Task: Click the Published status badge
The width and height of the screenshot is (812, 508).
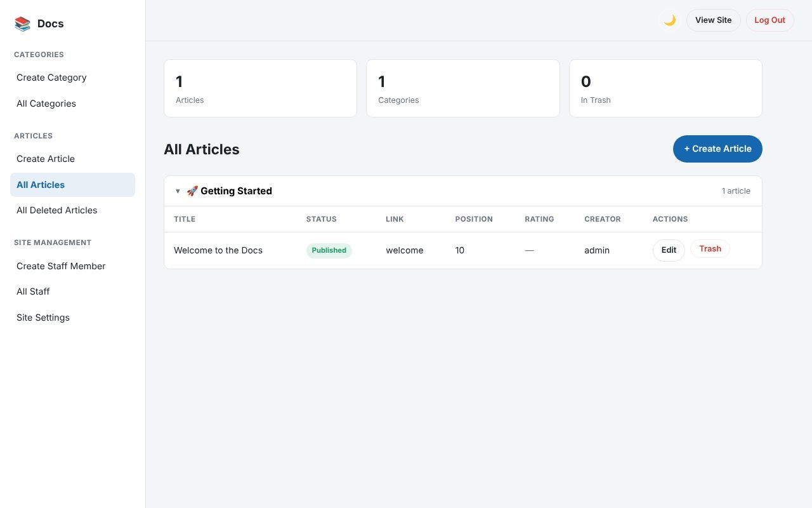Action: click(x=329, y=250)
